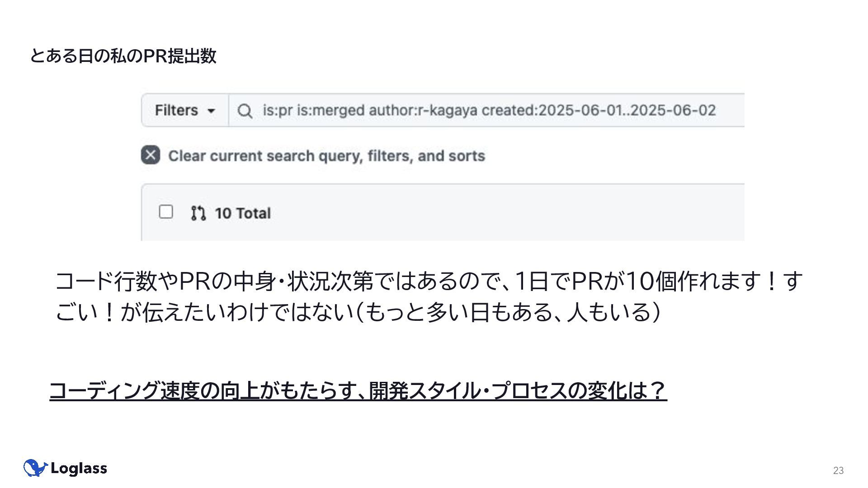The image size is (868, 488).
Task: Click the pull request icon beside 10 Total
Action: click(198, 213)
